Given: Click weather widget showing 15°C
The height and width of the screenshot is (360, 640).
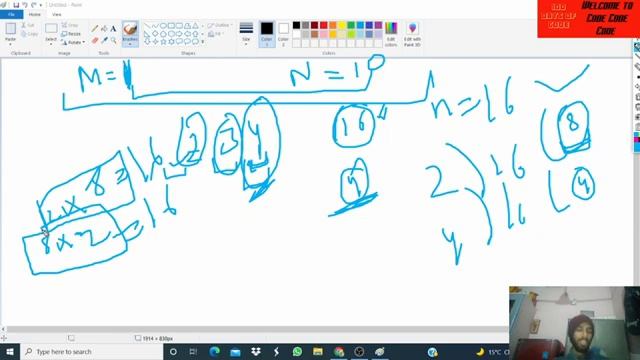Looking at the screenshot, I should pyautogui.click(x=493, y=351).
